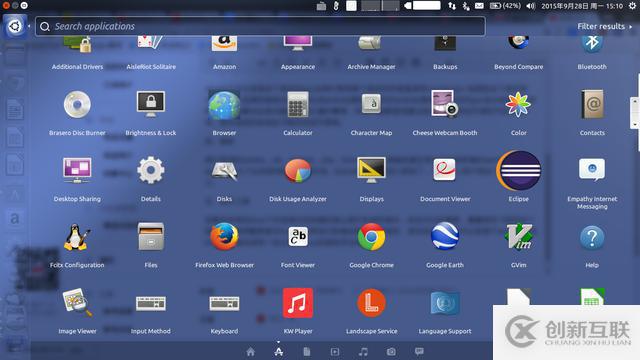
Task: Open the Files manager
Action: tap(151, 236)
